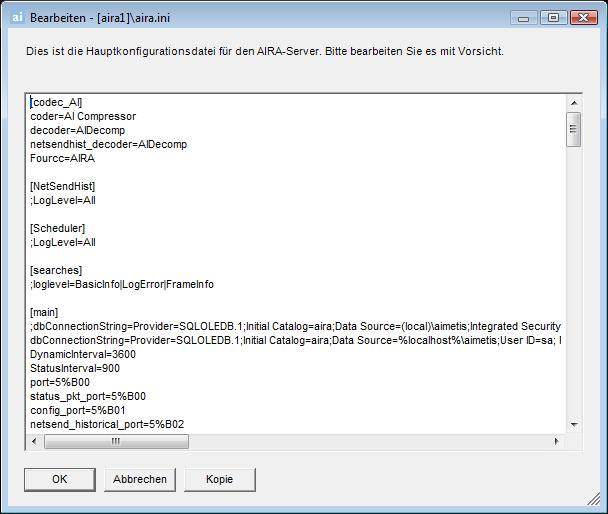Click the OK button

pyautogui.click(x=60, y=480)
